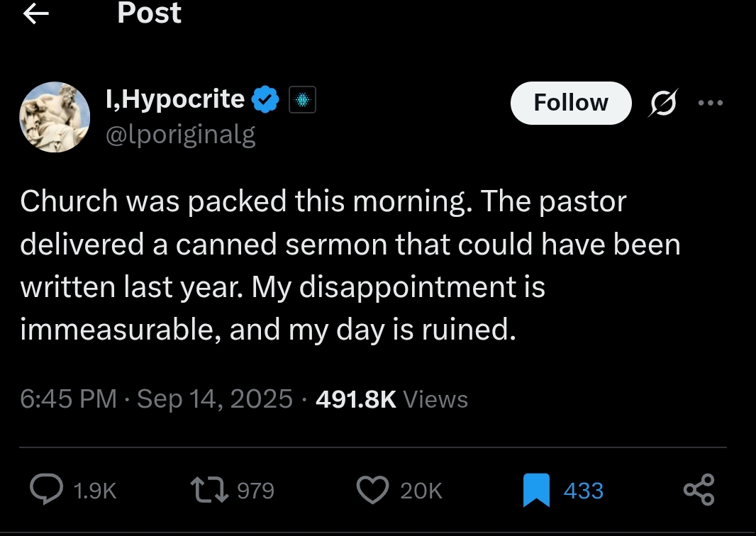Click the 6:45 PM timestamp

tap(68, 399)
